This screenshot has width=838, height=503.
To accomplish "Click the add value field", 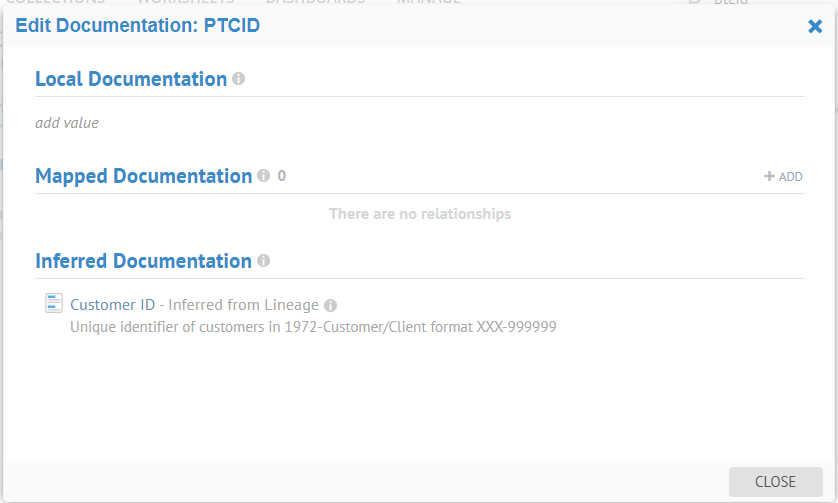I will (x=67, y=123).
